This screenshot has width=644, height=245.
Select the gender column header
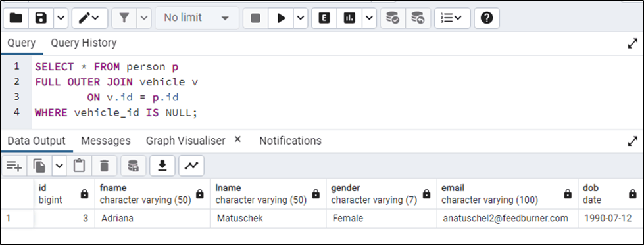click(382, 194)
